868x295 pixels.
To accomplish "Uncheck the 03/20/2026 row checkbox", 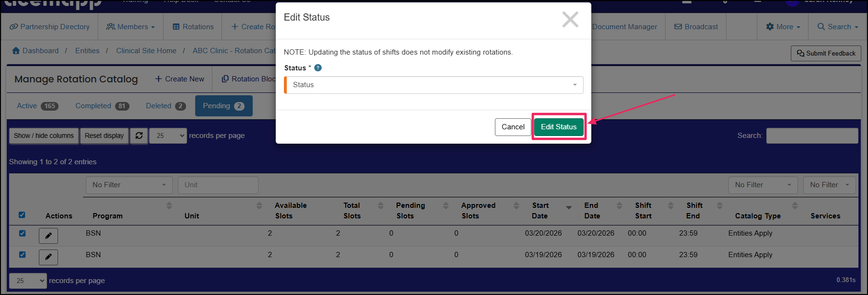I will [22, 233].
